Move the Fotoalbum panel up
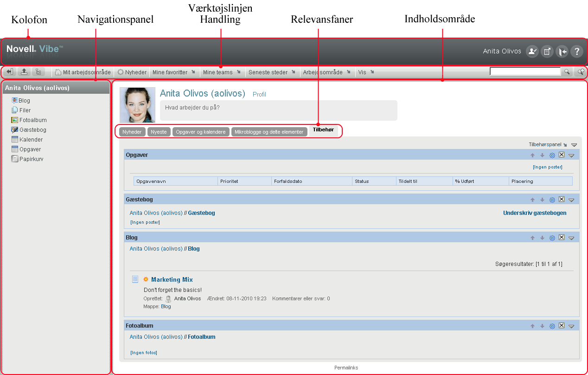The width and height of the screenshot is (588, 375). (532, 326)
